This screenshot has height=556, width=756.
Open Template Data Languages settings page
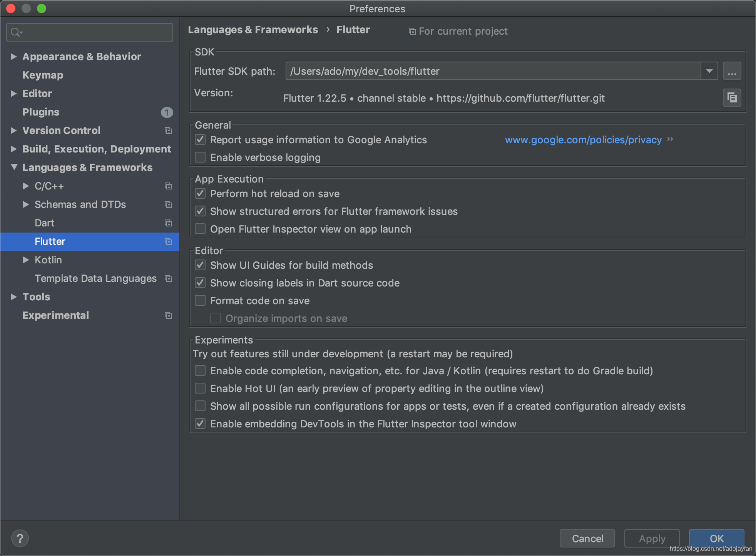click(95, 278)
